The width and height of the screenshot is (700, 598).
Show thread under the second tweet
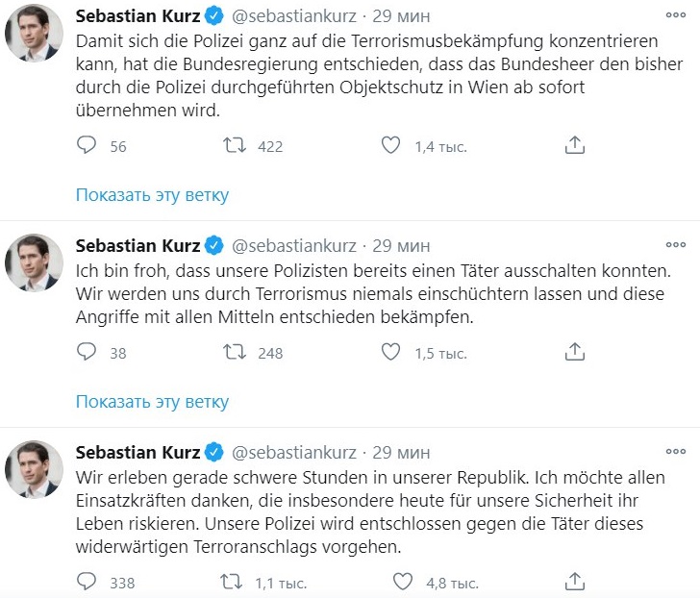click(152, 401)
